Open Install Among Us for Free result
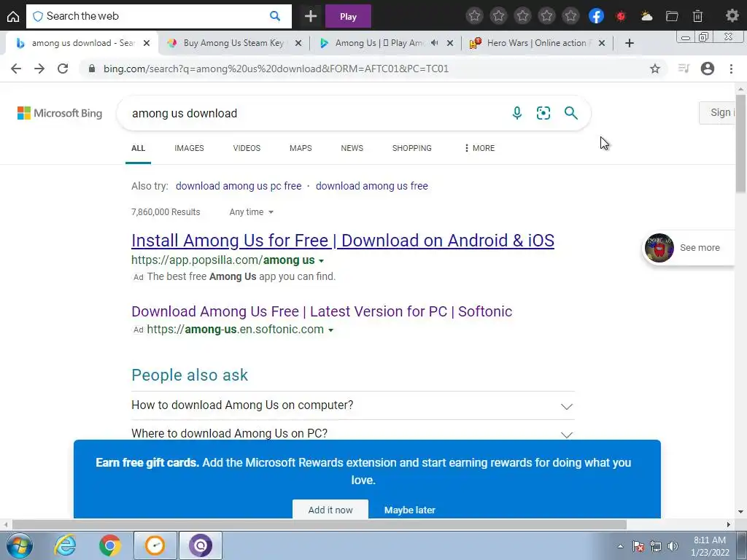Image resolution: width=747 pixels, height=560 pixels. [343, 241]
